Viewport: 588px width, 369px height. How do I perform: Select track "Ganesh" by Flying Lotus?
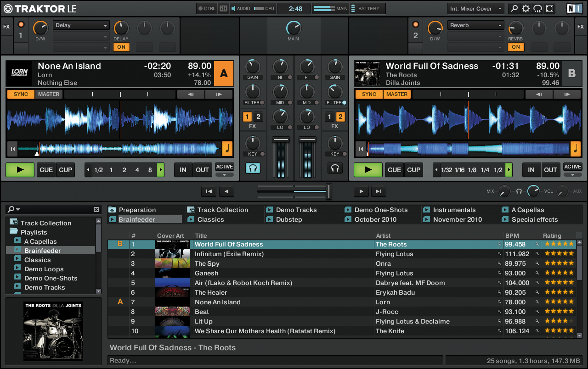pyautogui.click(x=206, y=273)
